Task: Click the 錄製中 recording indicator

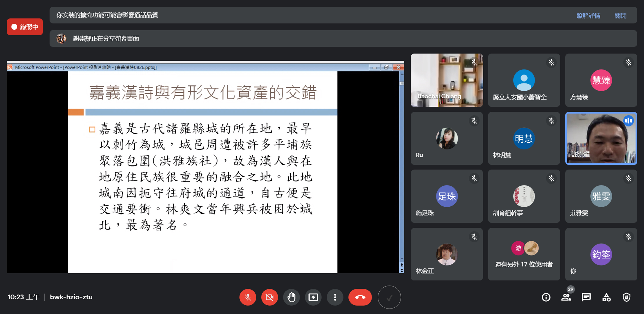Action: (x=25, y=27)
